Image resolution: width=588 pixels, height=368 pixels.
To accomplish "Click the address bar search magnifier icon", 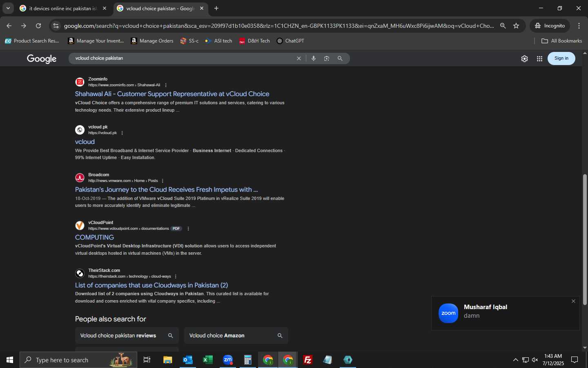I will point(503,26).
